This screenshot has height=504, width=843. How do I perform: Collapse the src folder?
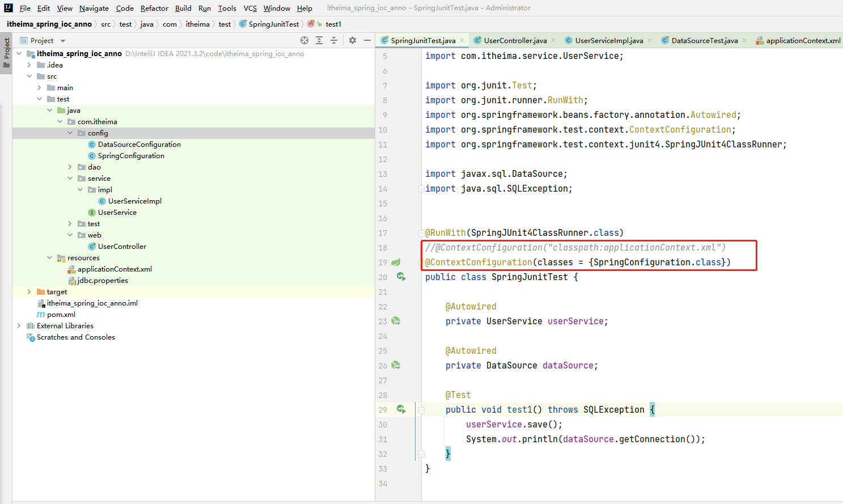(29, 77)
